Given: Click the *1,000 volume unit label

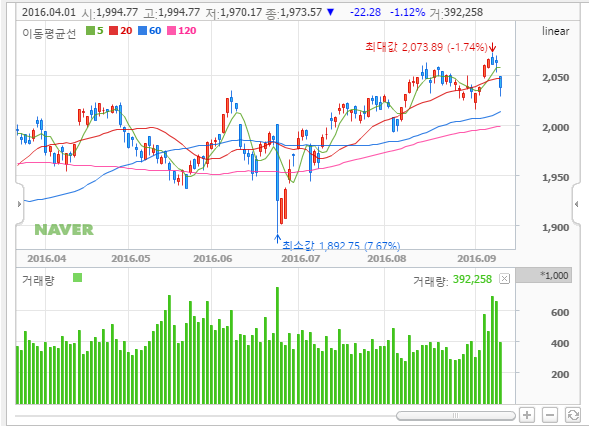Looking at the screenshot, I should [554, 275].
